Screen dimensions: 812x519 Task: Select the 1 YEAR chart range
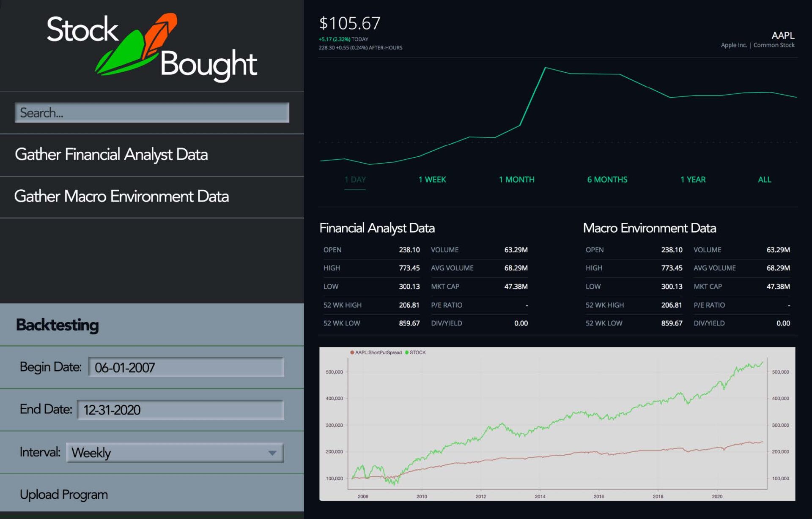693,180
